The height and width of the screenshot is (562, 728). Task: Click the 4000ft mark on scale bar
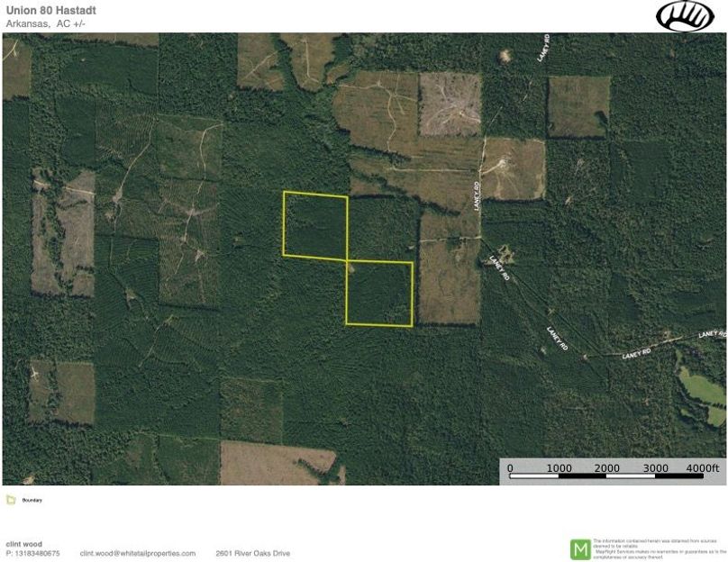(703, 468)
